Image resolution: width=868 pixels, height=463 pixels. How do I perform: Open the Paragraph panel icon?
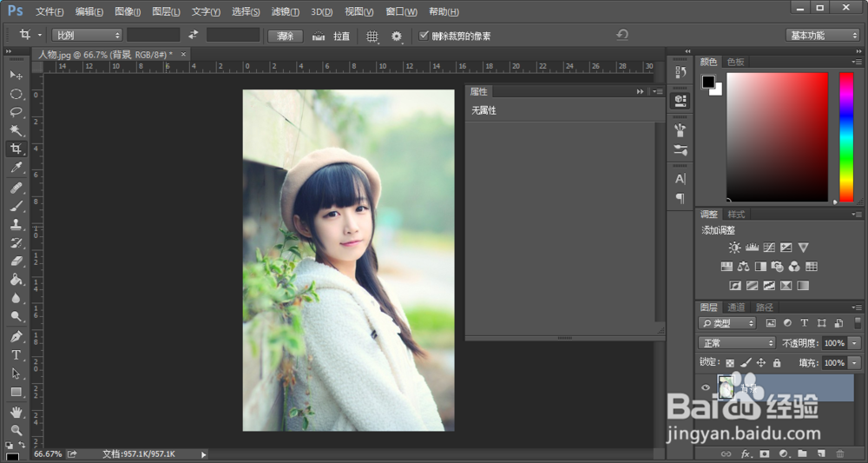point(681,198)
